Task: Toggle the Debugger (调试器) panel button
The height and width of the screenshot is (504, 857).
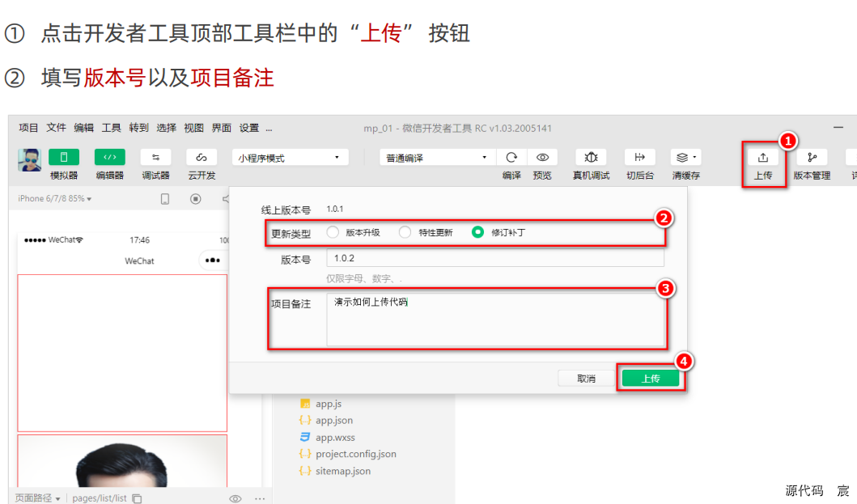Action: tap(155, 158)
